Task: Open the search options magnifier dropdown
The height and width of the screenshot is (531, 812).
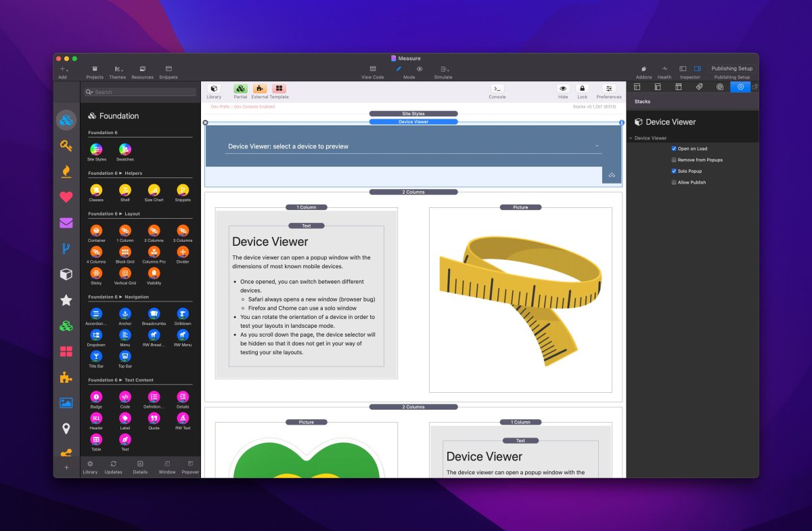Action: (89, 92)
